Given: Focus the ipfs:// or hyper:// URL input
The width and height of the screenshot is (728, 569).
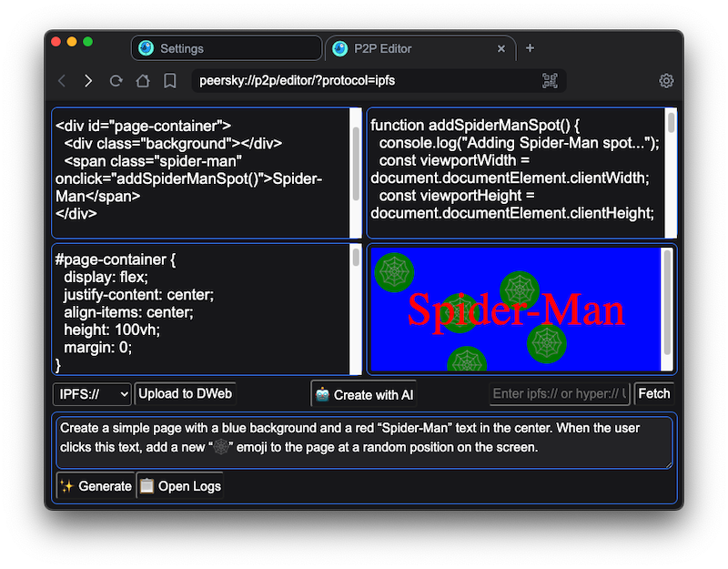Looking at the screenshot, I should click(559, 394).
